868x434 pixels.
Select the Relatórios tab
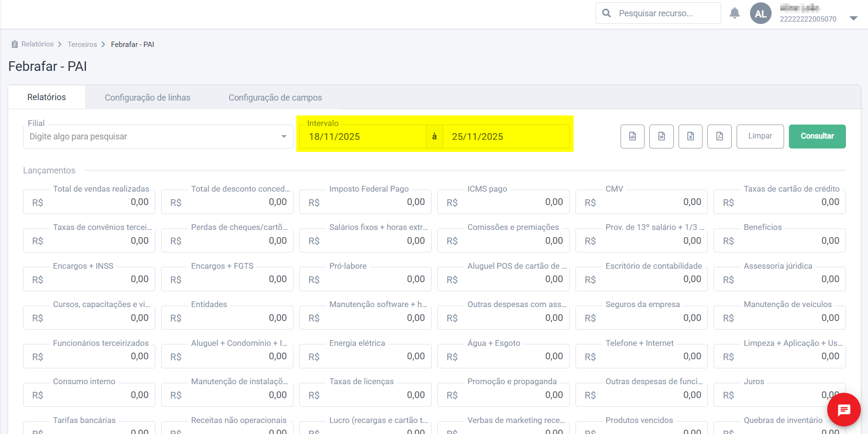click(x=47, y=97)
